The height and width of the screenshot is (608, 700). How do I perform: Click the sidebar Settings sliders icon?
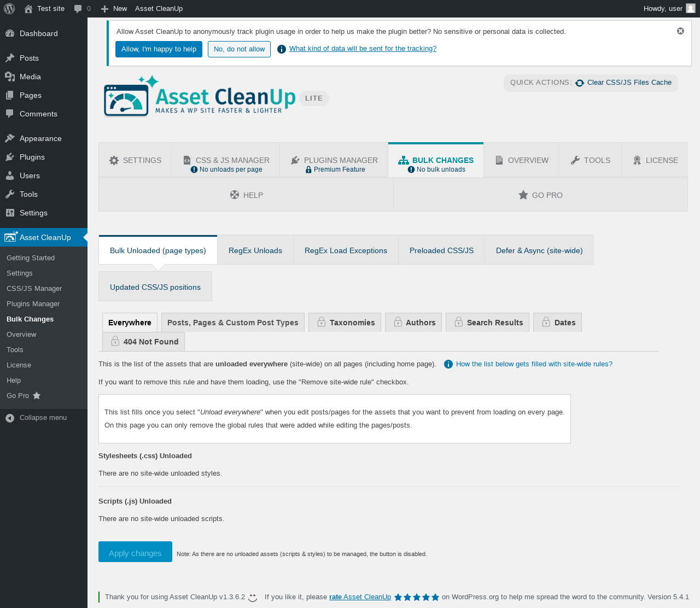click(x=10, y=213)
